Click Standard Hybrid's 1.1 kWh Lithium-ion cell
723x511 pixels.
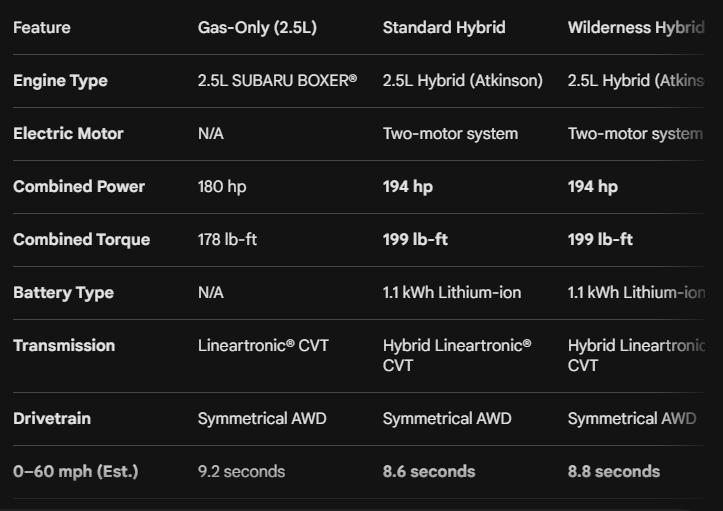click(452, 293)
